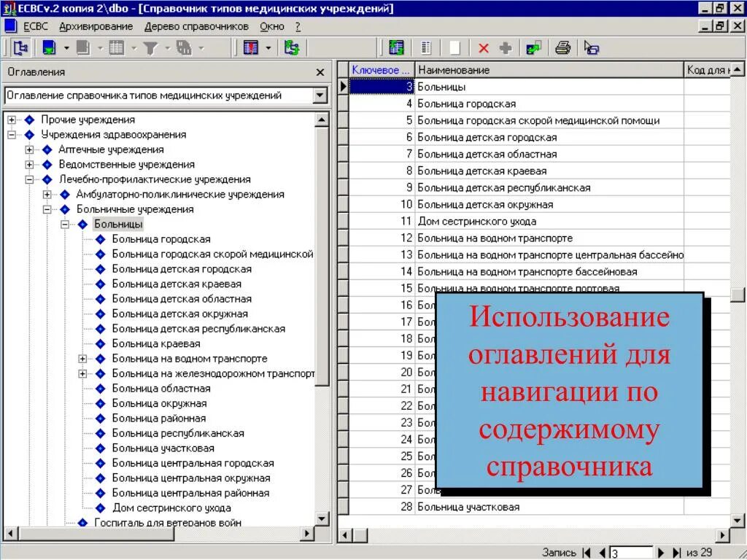Viewport: 747px width, 560px height.
Task: Click the green table grid toolbar icon
Action: pos(396,47)
